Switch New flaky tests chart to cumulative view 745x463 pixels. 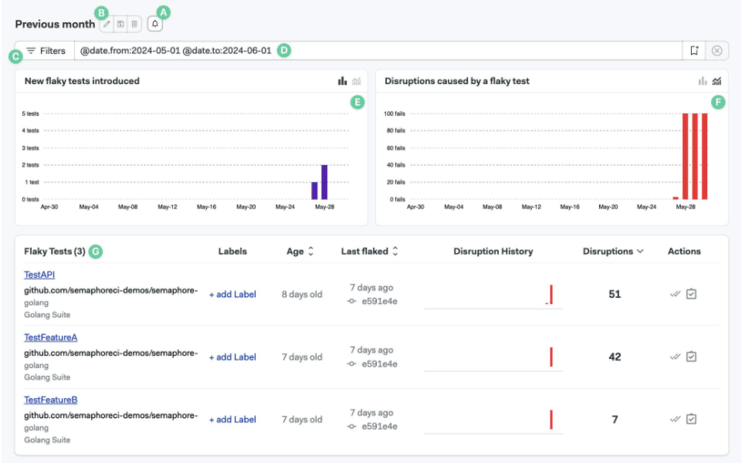[x=356, y=81]
